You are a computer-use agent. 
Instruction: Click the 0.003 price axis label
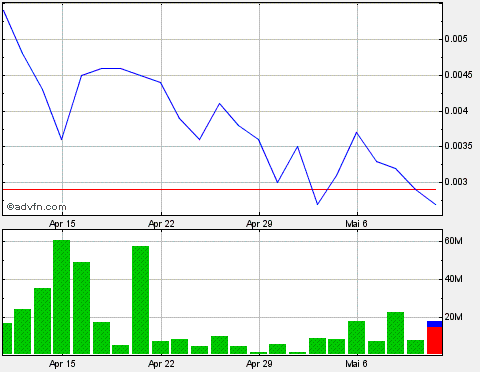[x=456, y=182]
